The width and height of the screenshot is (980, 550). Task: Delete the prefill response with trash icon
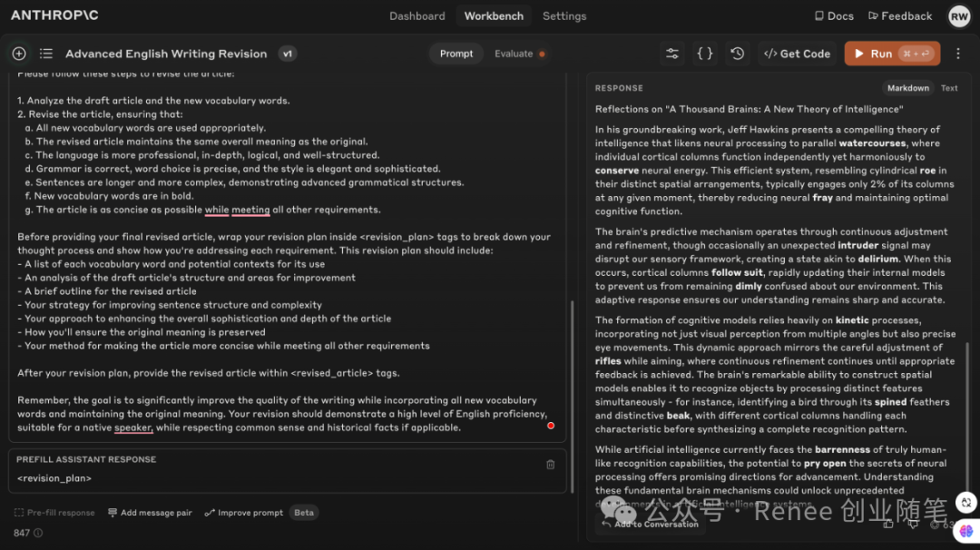[551, 465]
